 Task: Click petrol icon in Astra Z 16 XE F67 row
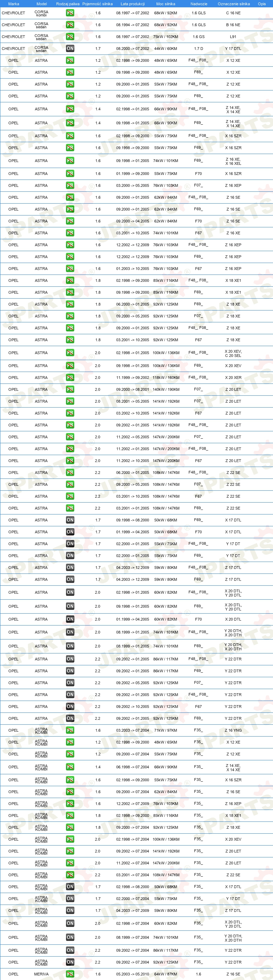tap(70, 233)
